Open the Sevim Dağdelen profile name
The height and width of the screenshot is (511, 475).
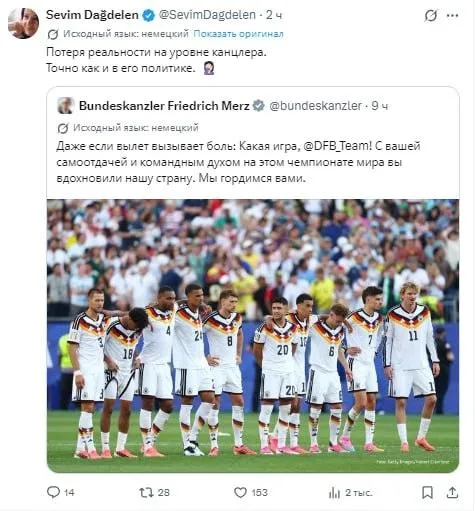click(92, 15)
